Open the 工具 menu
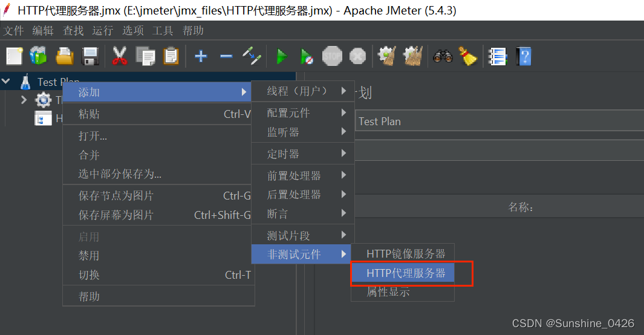 click(163, 31)
